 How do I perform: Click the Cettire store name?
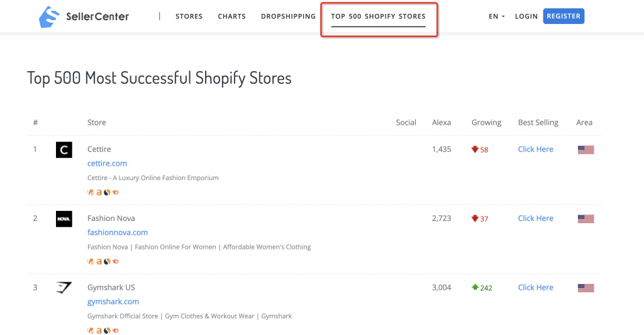click(99, 149)
